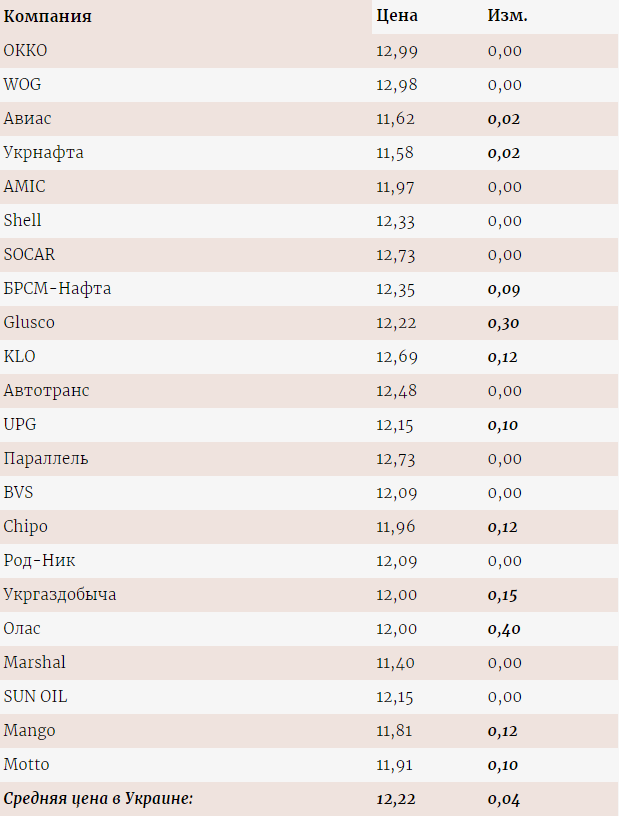619x816 pixels.
Task: Select the Укрнафта row name
Action: (x=43, y=153)
